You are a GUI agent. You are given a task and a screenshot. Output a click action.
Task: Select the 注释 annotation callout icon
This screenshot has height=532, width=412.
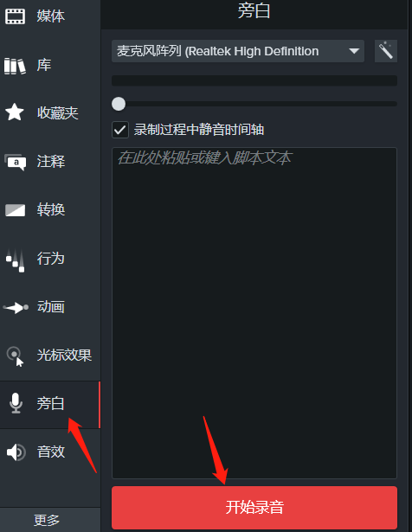point(16,162)
